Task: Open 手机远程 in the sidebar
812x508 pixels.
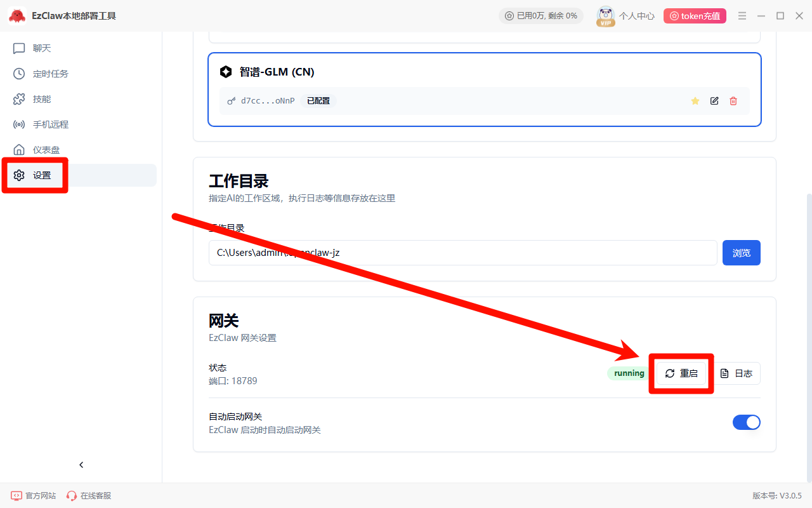Action: click(50, 124)
